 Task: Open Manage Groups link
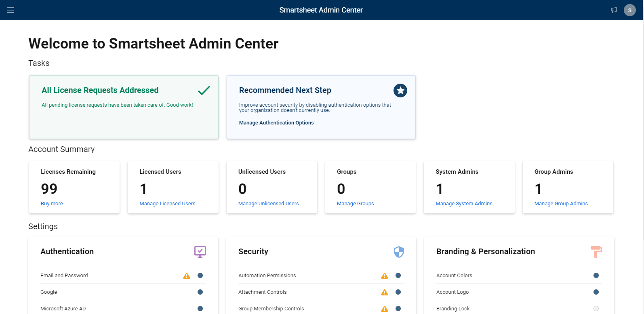point(356,204)
